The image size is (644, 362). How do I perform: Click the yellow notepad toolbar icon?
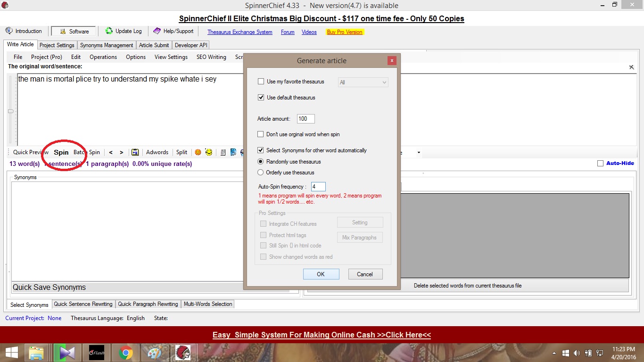(135, 152)
